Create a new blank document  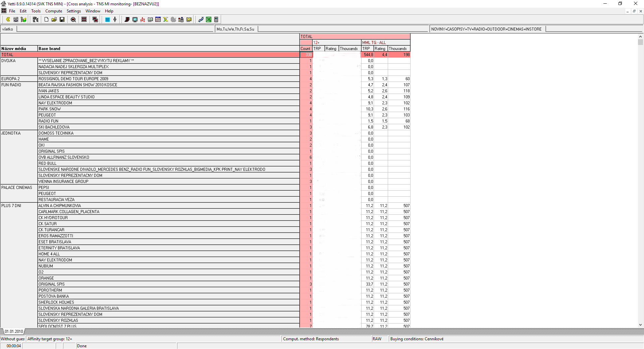click(47, 19)
